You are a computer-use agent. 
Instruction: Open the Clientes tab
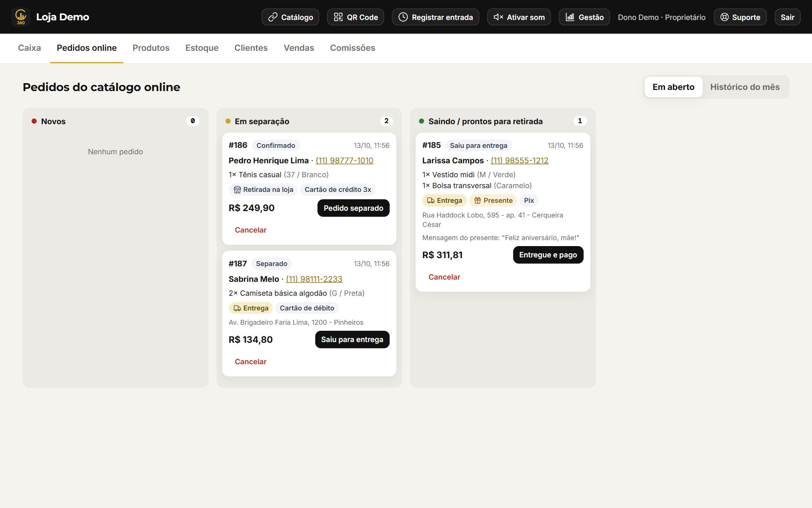point(251,48)
